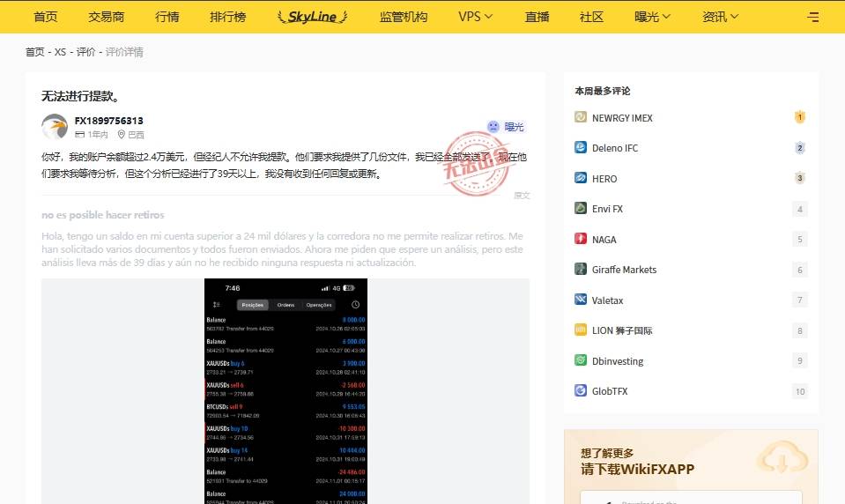This screenshot has width=845, height=504.
Task: Click rank number 4 beside Envi FX
Action: click(x=800, y=209)
